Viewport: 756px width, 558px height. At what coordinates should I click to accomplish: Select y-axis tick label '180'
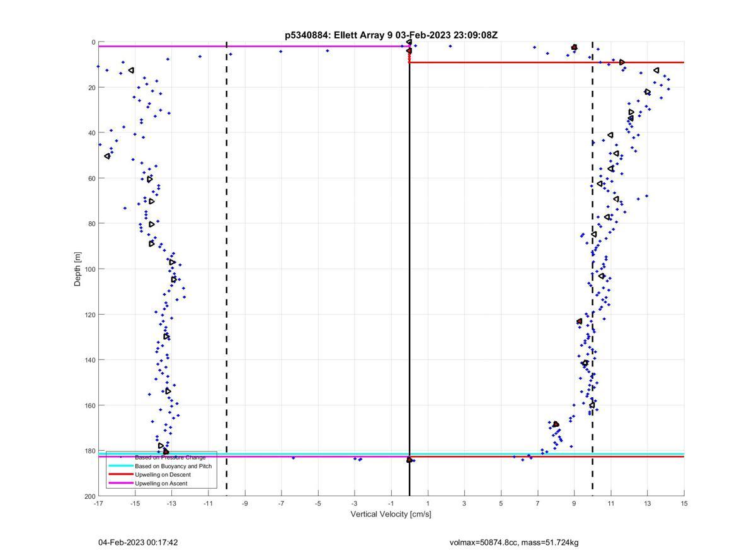point(90,451)
